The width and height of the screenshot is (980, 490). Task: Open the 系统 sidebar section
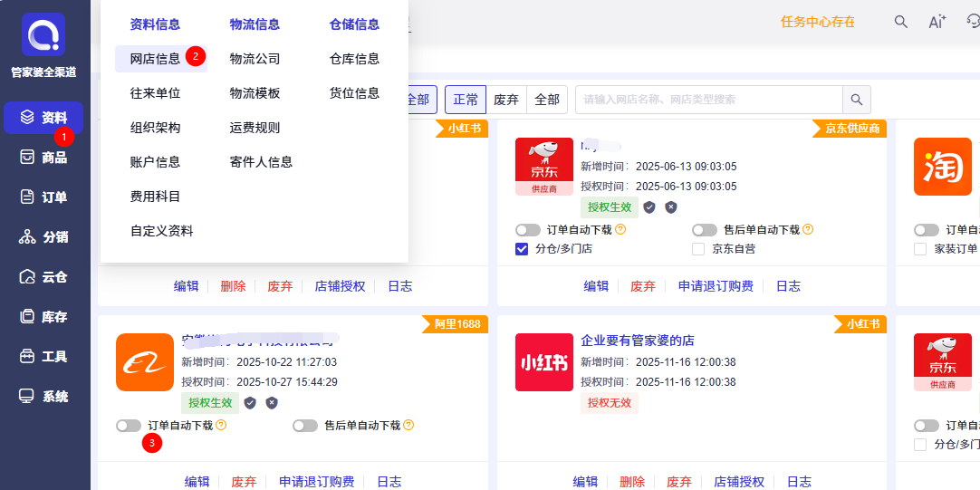click(x=43, y=396)
